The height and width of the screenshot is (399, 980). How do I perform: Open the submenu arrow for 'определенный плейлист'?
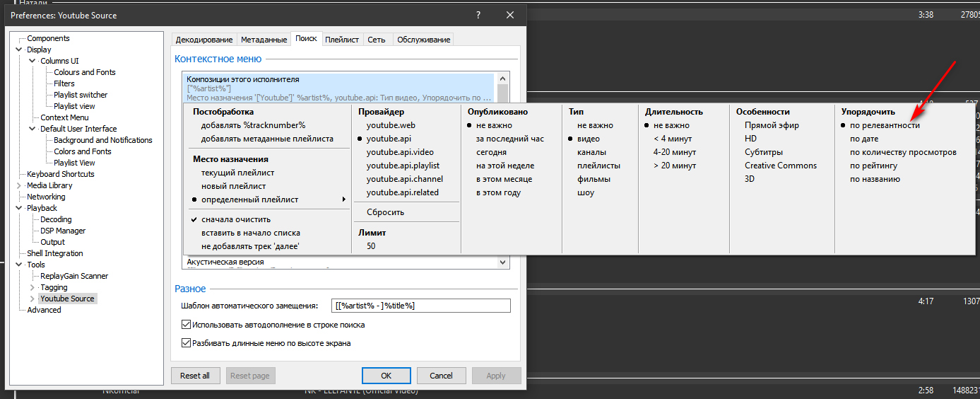[344, 199]
